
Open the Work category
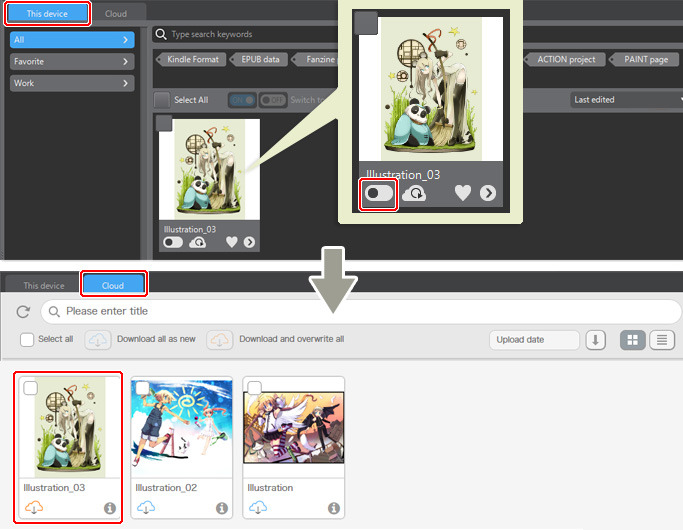click(72, 83)
